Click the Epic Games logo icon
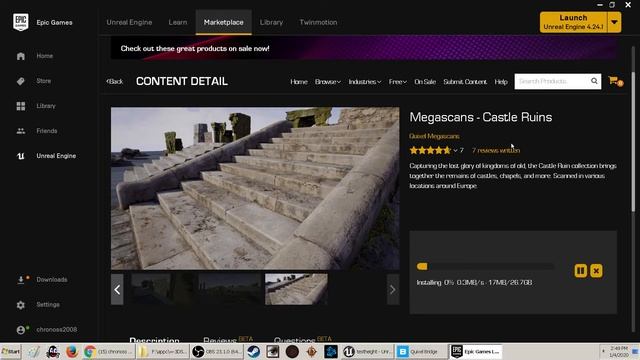 [x=20, y=22]
